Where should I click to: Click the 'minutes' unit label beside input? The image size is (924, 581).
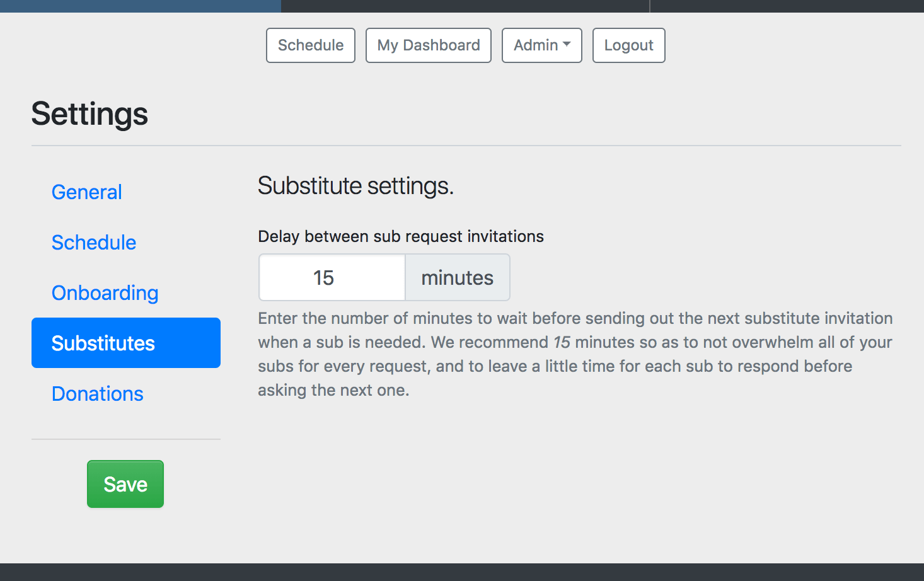[457, 278]
